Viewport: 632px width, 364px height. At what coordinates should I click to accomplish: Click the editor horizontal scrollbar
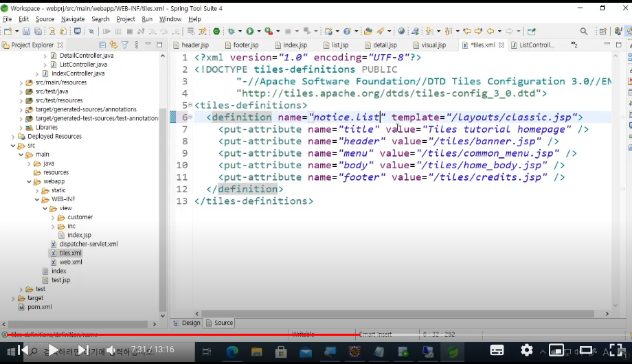[397, 314]
